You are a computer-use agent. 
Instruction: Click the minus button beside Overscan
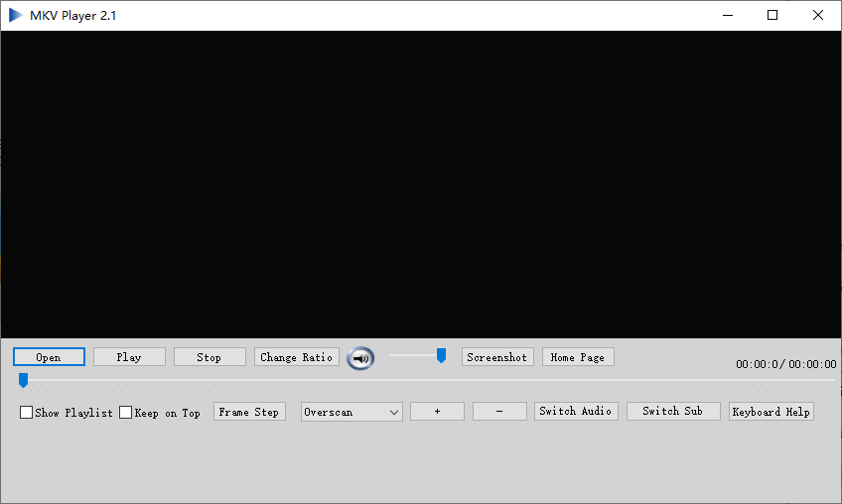click(x=499, y=411)
